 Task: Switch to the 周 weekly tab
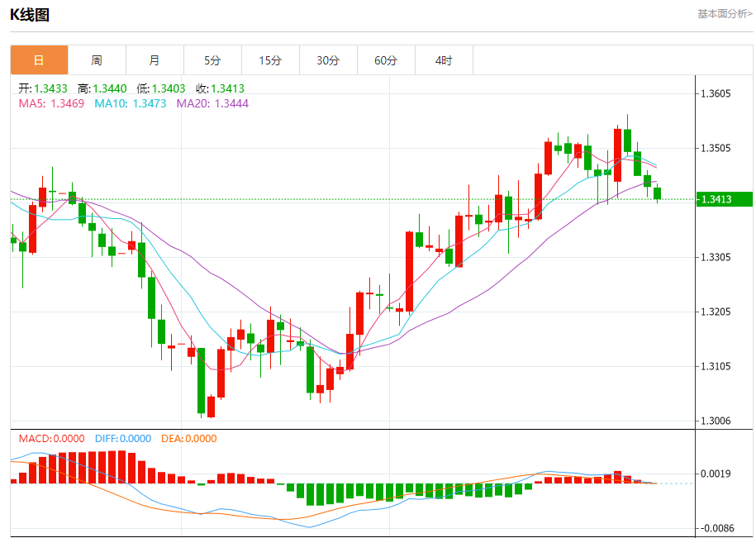[x=97, y=60]
